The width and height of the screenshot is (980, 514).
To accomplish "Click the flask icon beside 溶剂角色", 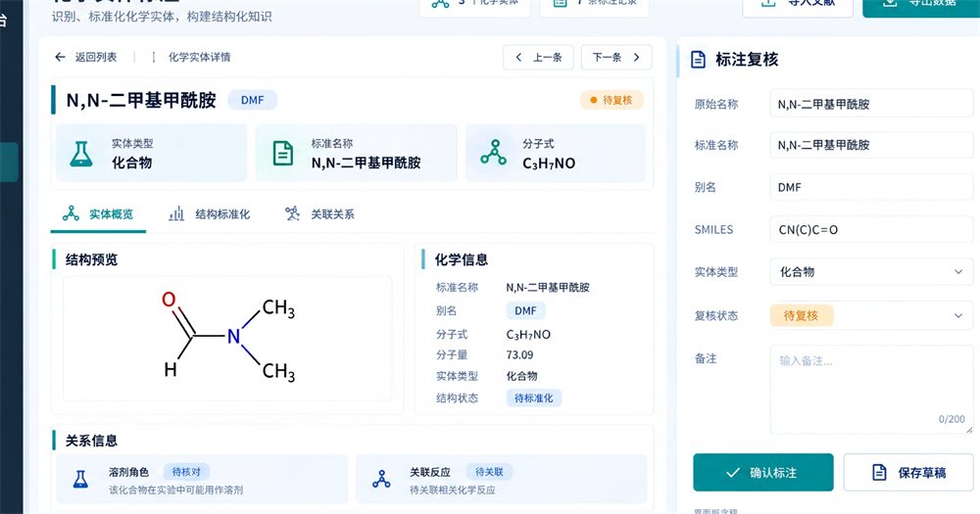I will [x=80, y=479].
